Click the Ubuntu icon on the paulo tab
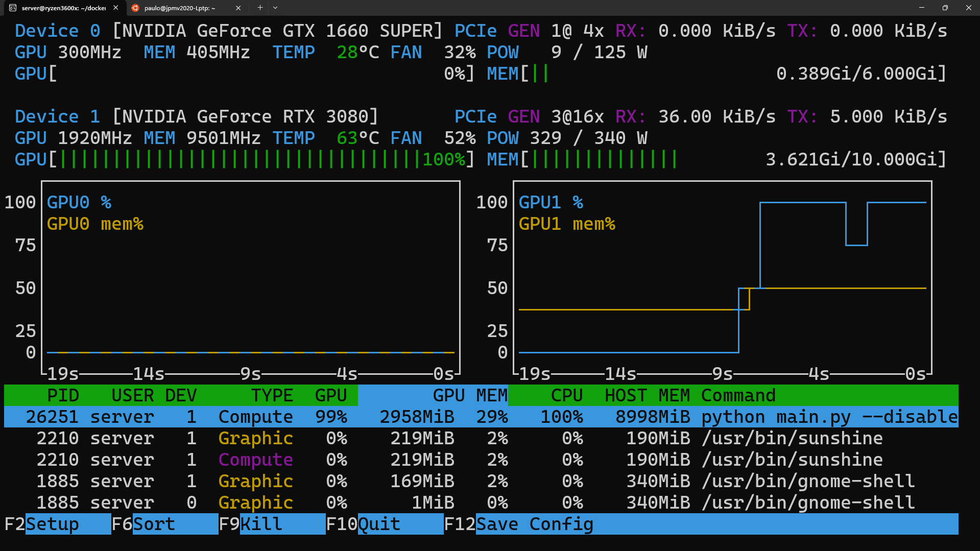 [135, 8]
